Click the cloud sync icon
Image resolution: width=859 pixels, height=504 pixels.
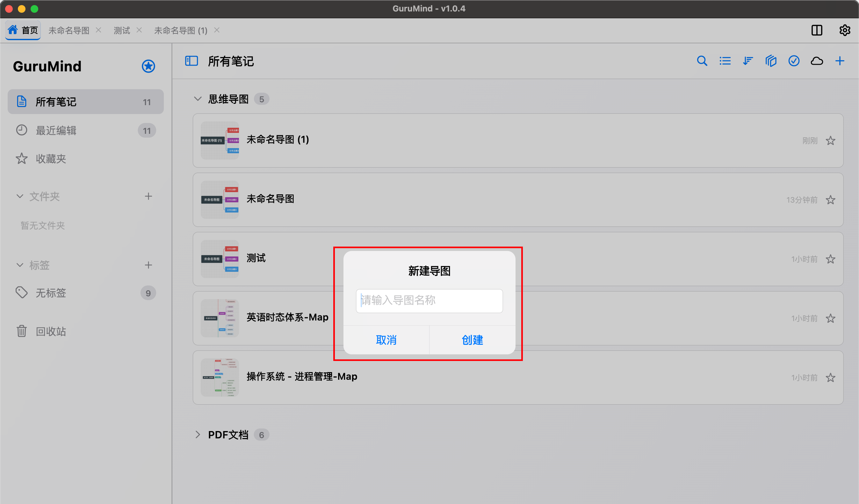tap(817, 61)
